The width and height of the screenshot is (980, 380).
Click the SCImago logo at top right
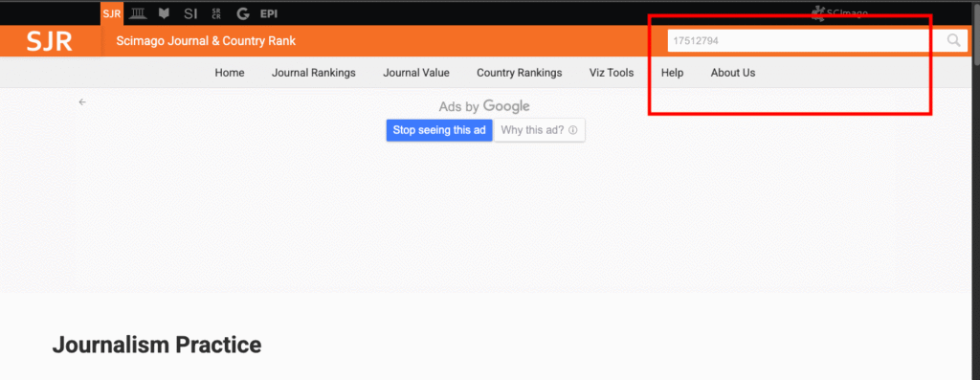coord(839,12)
